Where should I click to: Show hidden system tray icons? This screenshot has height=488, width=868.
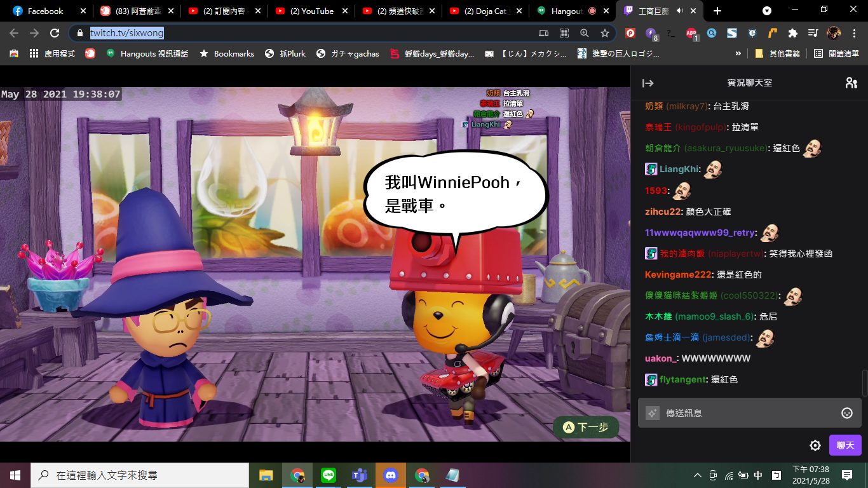[x=698, y=475]
